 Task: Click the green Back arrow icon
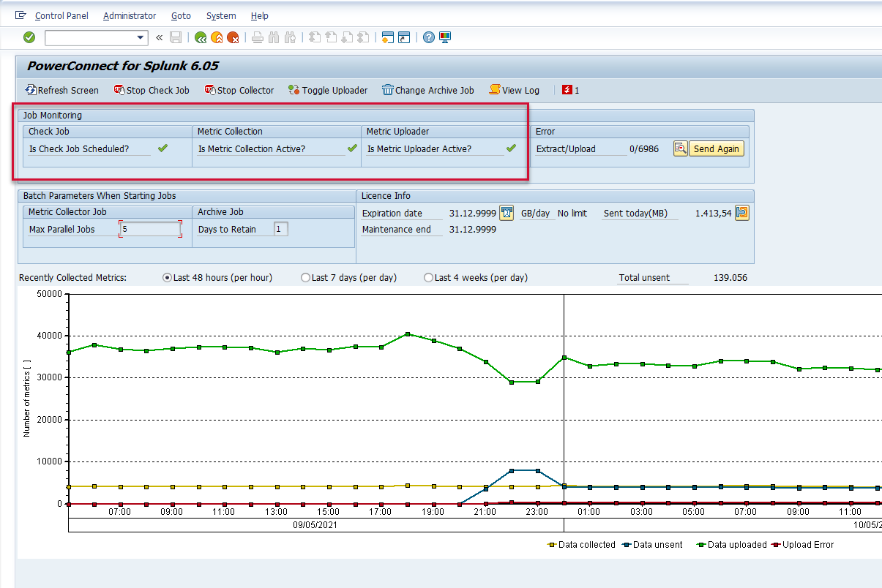click(201, 37)
